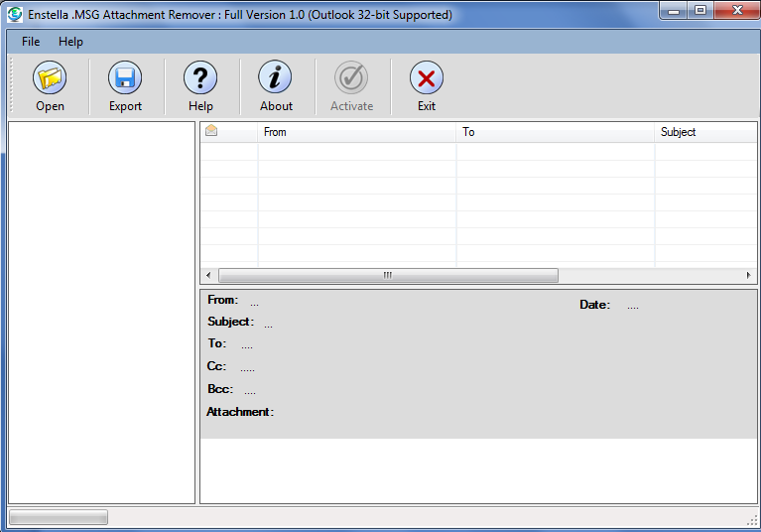The image size is (761, 532).
Task: Sort by the Subject column header
Action: 704,132
